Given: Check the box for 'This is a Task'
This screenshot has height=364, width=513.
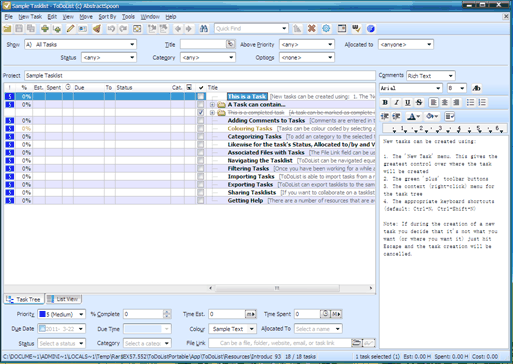Looking at the screenshot, I should [x=200, y=97].
